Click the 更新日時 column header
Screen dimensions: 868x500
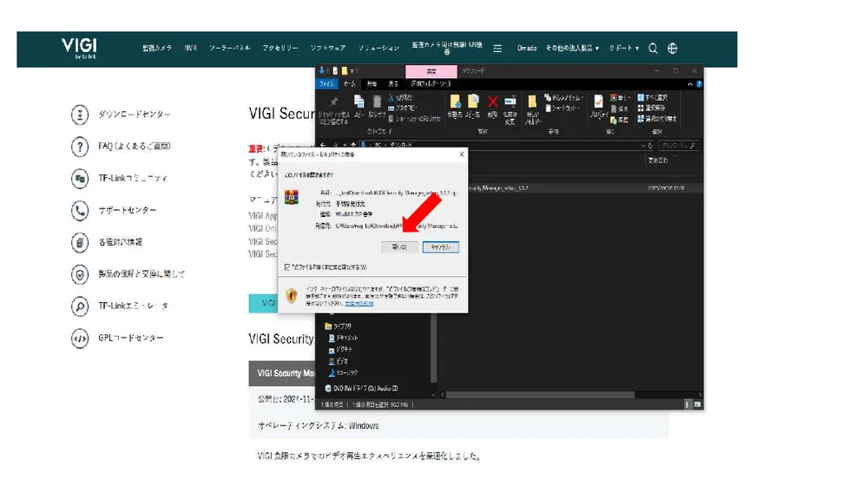tap(658, 160)
